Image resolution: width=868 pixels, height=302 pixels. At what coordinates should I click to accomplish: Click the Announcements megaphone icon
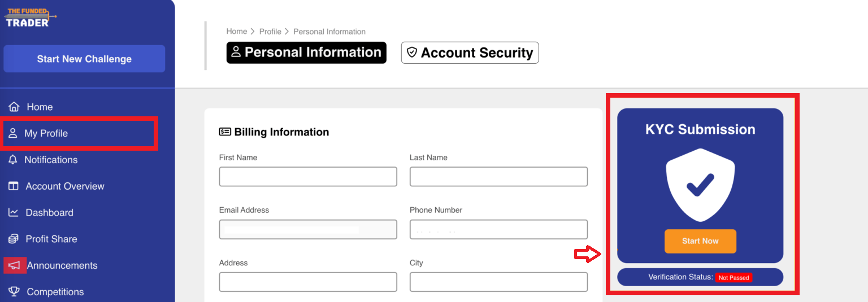tap(15, 265)
